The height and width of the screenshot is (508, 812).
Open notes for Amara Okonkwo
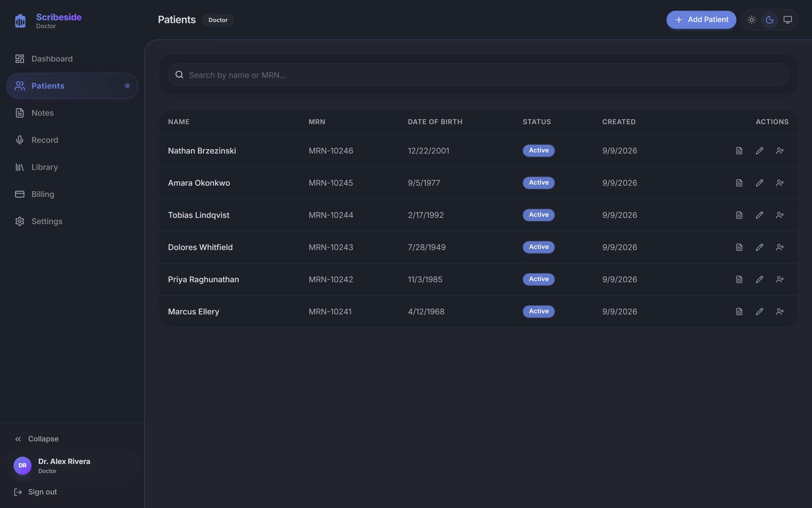point(739,183)
